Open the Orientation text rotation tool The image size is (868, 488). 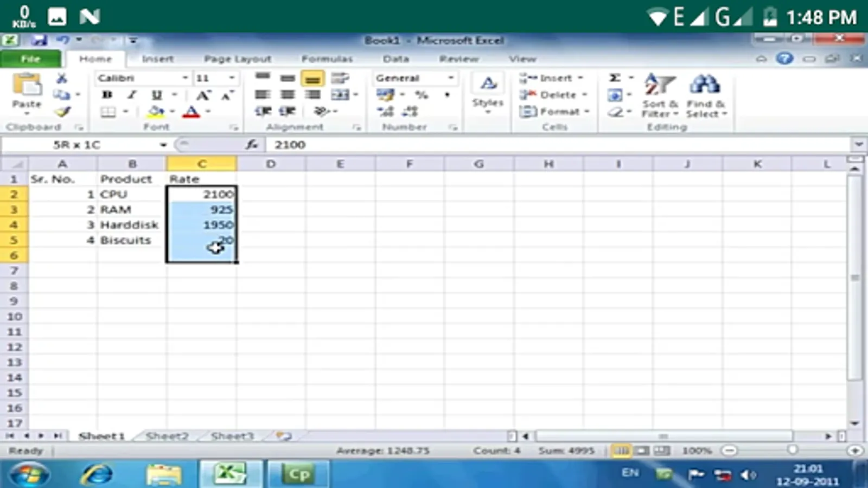322,112
